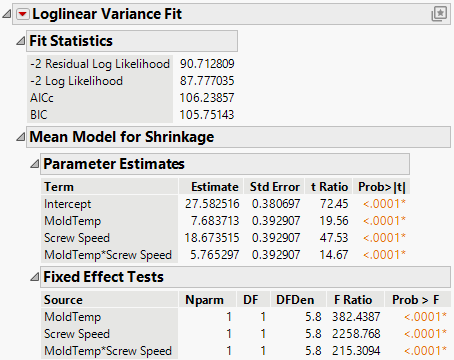
Task: Select the MoldTemp term in Parameter Estimates
Action: pyautogui.click(x=72, y=221)
